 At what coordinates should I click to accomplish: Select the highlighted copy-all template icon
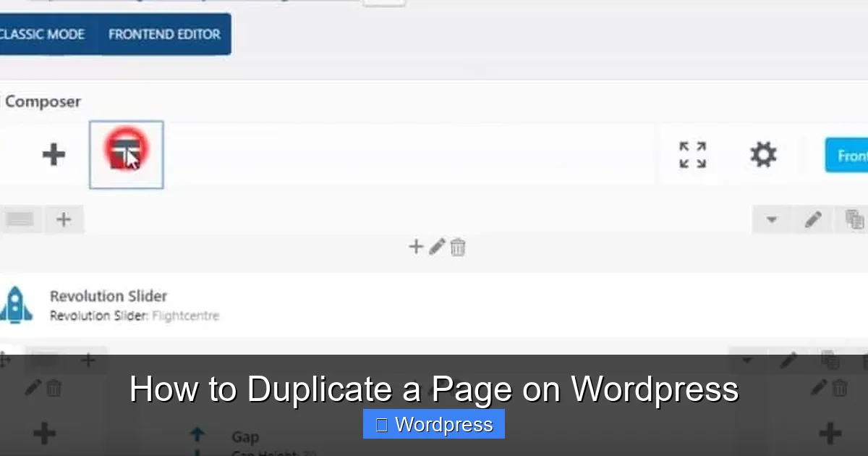(x=127, y=154)
